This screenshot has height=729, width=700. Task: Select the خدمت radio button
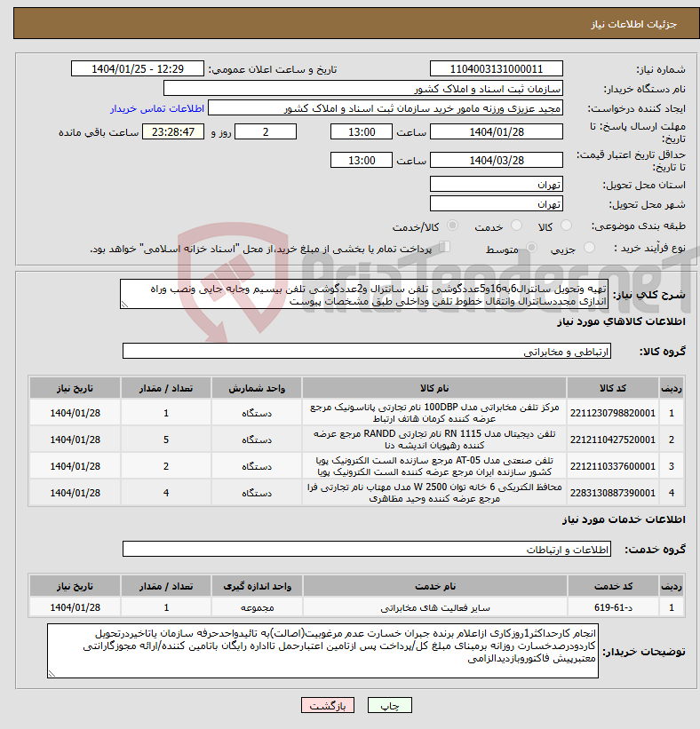click(516, 226)
